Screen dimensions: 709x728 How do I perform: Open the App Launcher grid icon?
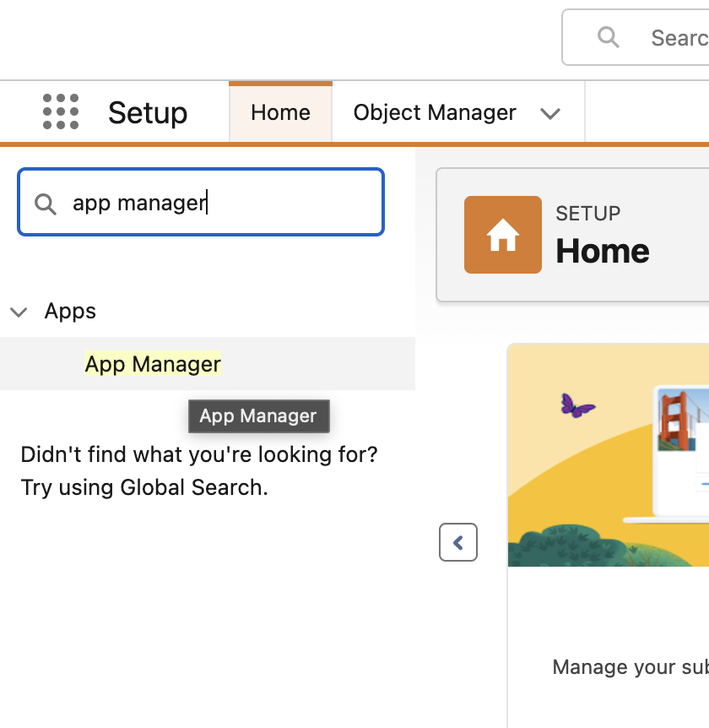(x=61, y=112)
